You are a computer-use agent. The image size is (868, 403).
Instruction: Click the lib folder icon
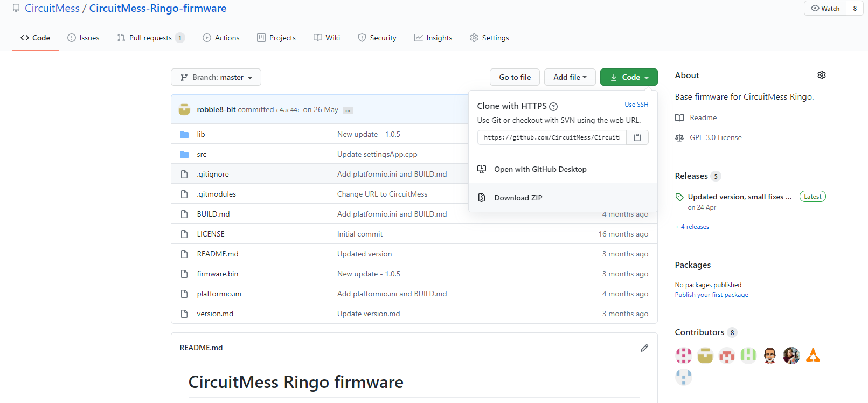[x=184, y=135]
